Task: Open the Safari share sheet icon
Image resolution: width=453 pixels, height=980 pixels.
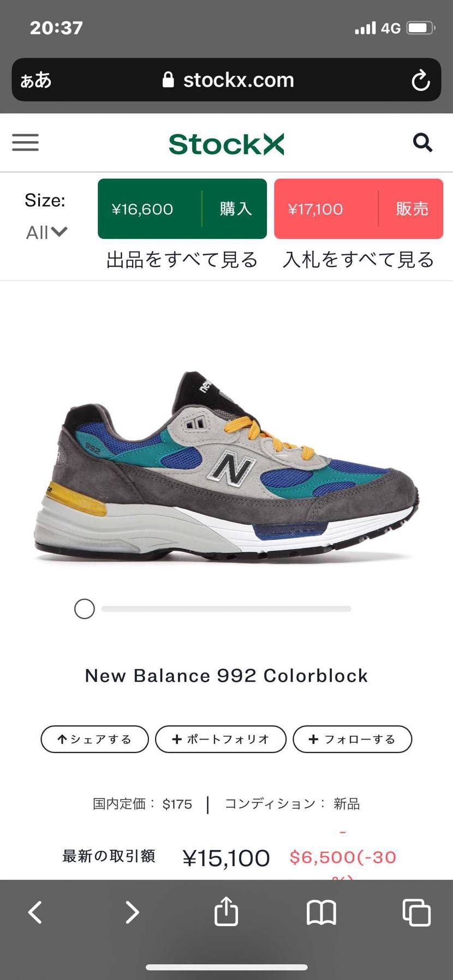Action: pyautogui.click(x=226, y=911)
